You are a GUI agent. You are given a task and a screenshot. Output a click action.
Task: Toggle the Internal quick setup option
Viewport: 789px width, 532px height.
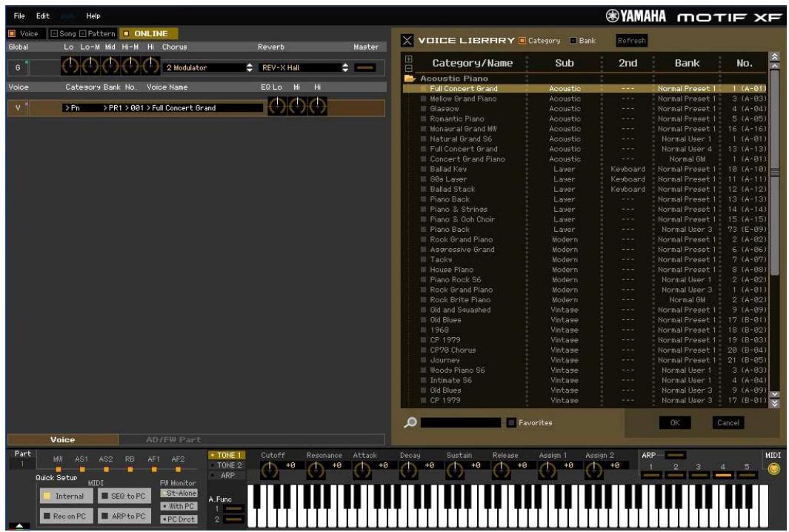(x=67, y=496)
